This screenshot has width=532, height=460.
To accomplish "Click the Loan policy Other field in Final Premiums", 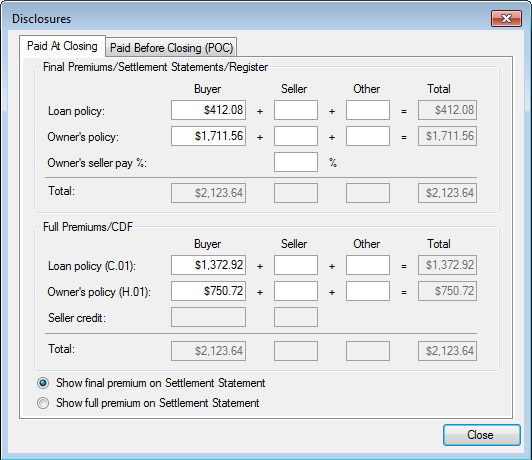I will (368, 110).
